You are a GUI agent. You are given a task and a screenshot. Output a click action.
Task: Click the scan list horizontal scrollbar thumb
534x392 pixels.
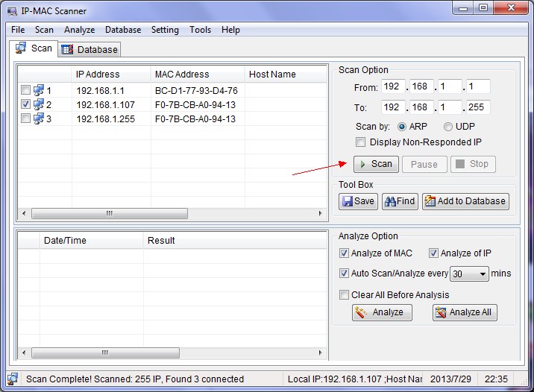point(110,213)
